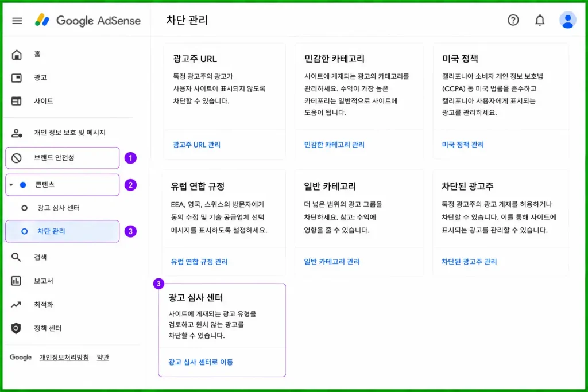
Task: Open the user account avatar
Action: point(567,20)
